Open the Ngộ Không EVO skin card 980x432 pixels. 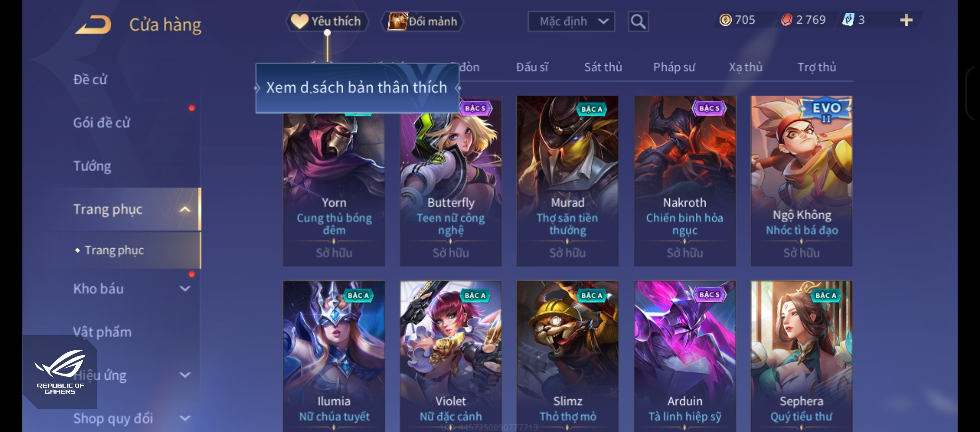tap(801, 181)
